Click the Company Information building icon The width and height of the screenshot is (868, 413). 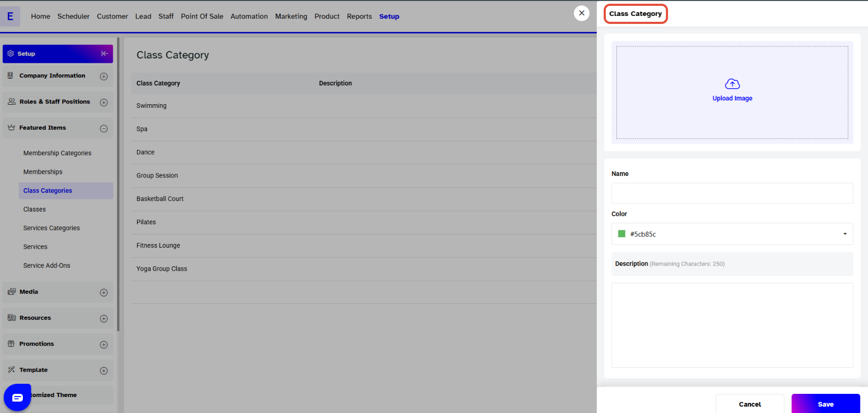11,75
